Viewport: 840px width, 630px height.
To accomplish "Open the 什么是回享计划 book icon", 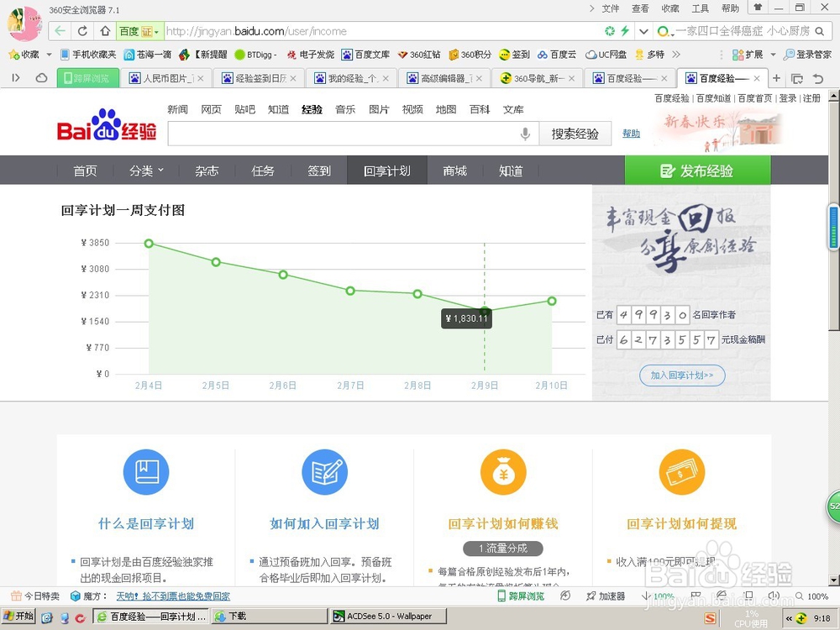I will pos(145,472).
